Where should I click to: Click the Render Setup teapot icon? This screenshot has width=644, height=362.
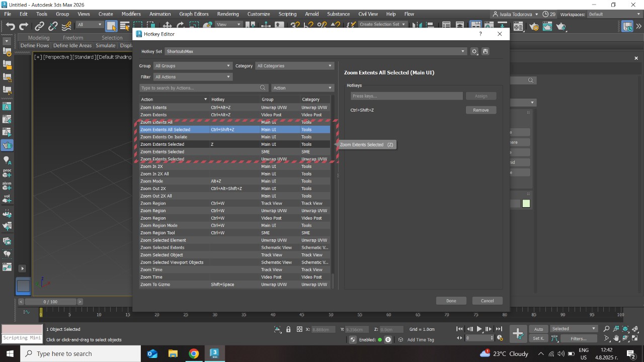[x=534, y=26]
